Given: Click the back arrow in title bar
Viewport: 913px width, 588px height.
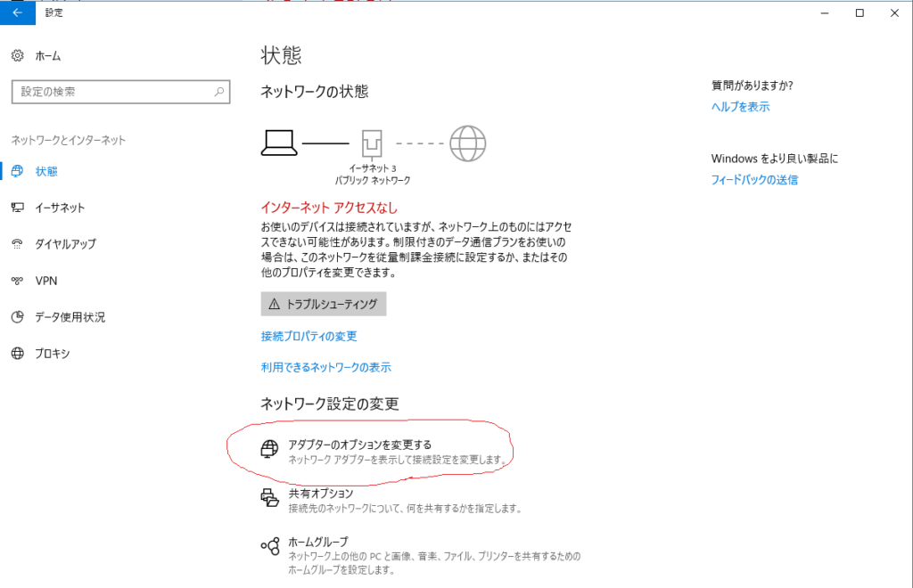Looking at the screenshot, I should pos(17,12).
